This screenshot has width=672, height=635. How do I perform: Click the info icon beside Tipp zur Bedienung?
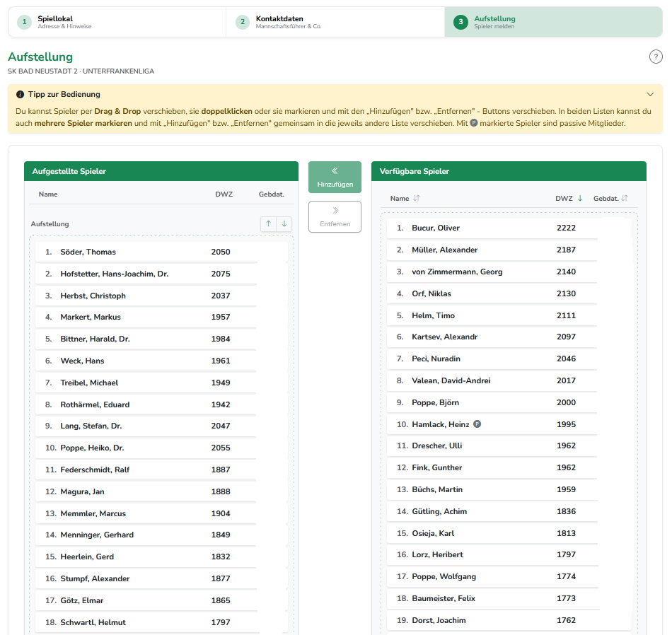pyautogui.click(x=20, y=94)
